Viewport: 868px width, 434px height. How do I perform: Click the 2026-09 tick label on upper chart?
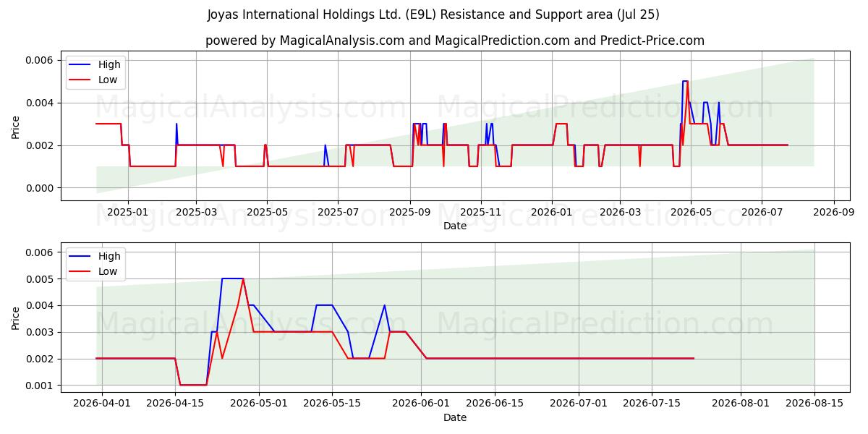tap(834, 213)
